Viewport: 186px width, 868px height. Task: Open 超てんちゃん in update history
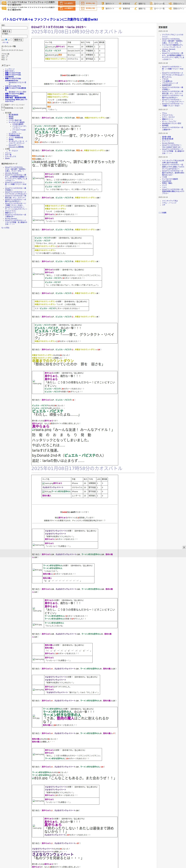pyautogui.click(x=167, y=77)
